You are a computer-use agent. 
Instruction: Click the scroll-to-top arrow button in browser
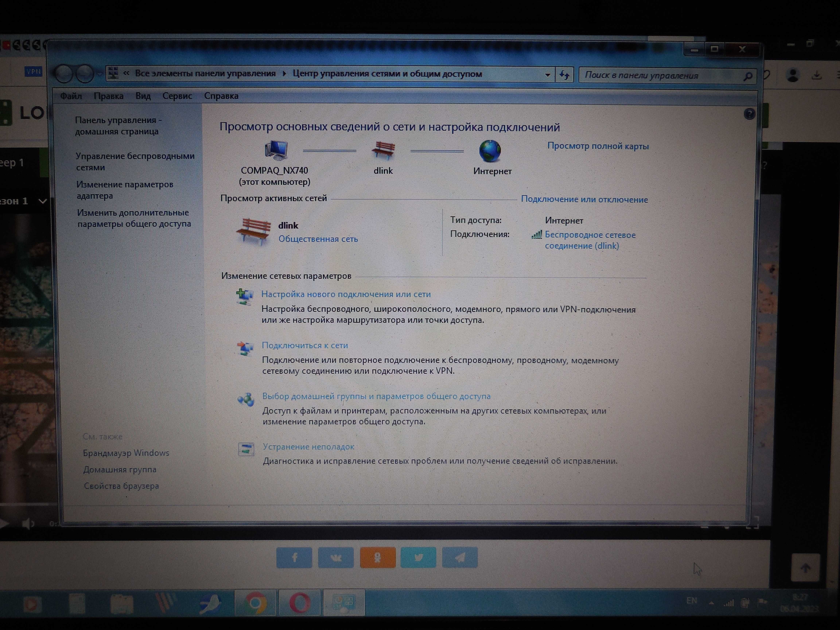(x=805, y=568)
